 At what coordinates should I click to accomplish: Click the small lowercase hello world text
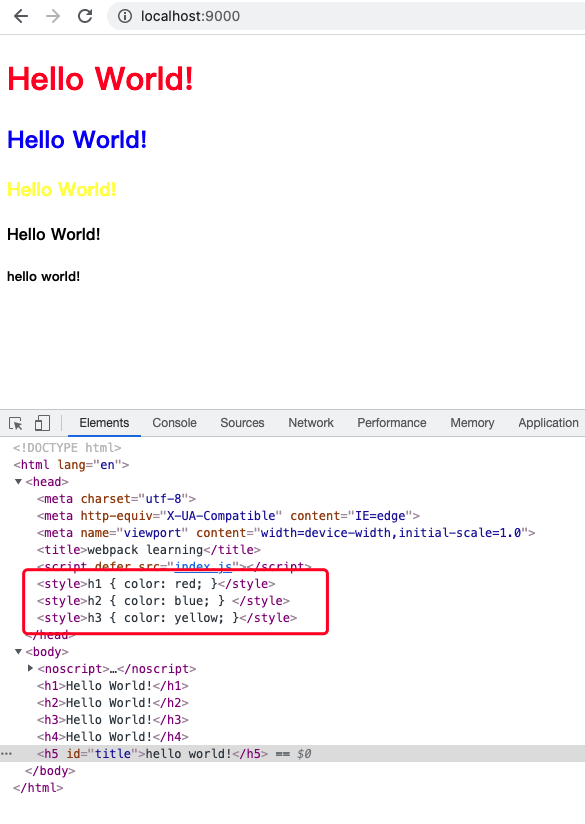(44, 276)
